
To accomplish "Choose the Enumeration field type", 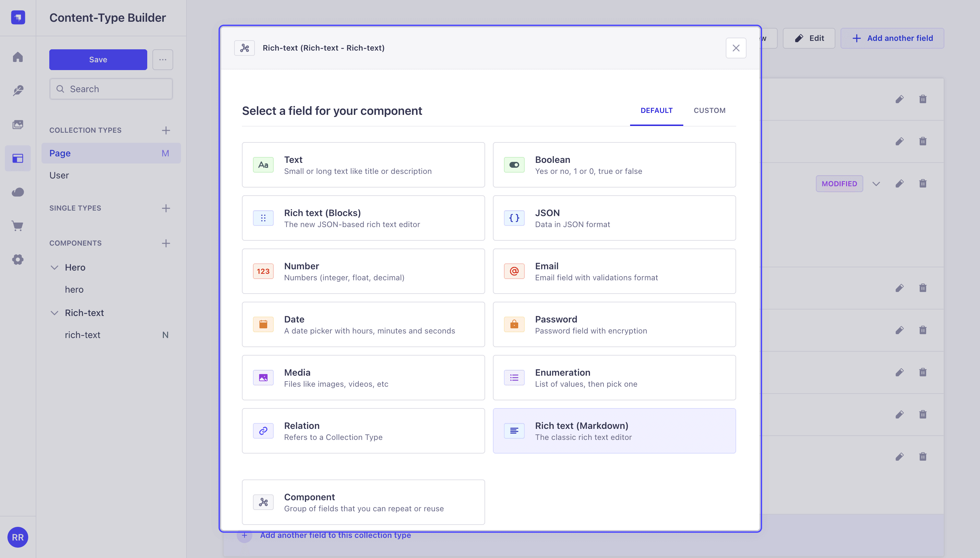I will (614, 378).
